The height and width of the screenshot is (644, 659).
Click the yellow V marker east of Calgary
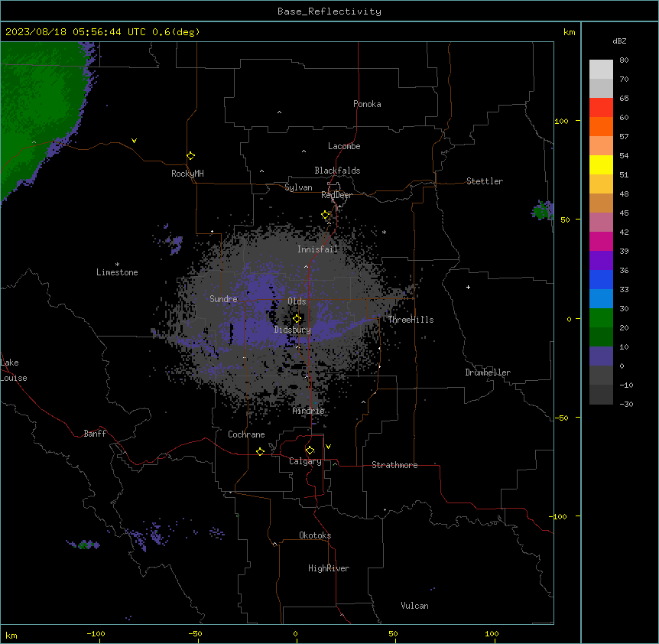(x=328, y=447)
